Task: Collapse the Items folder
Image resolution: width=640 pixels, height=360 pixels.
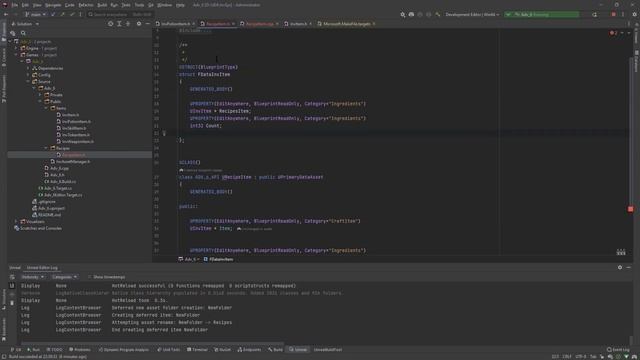Action: point(47,108)
